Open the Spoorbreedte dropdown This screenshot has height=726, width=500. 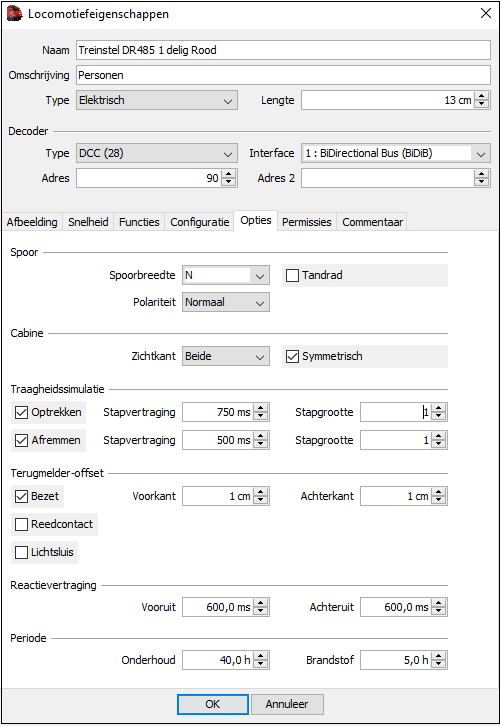pos(226,275)
